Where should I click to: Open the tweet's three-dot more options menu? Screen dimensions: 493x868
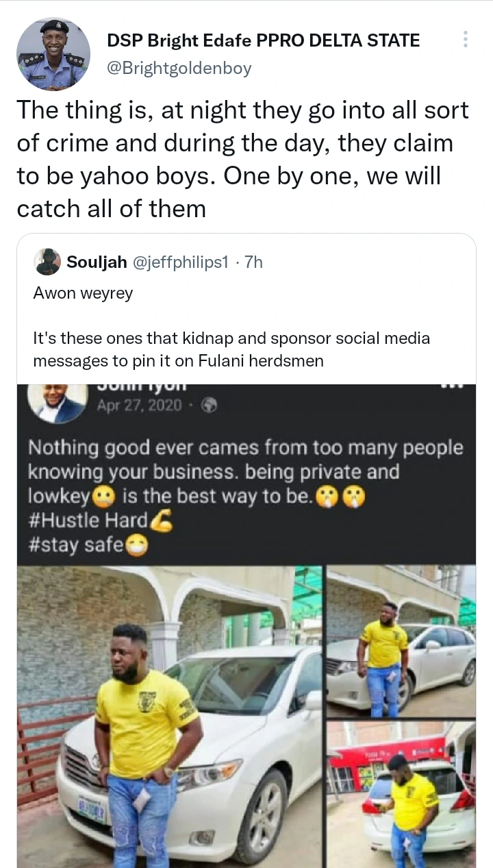point(466,39)
